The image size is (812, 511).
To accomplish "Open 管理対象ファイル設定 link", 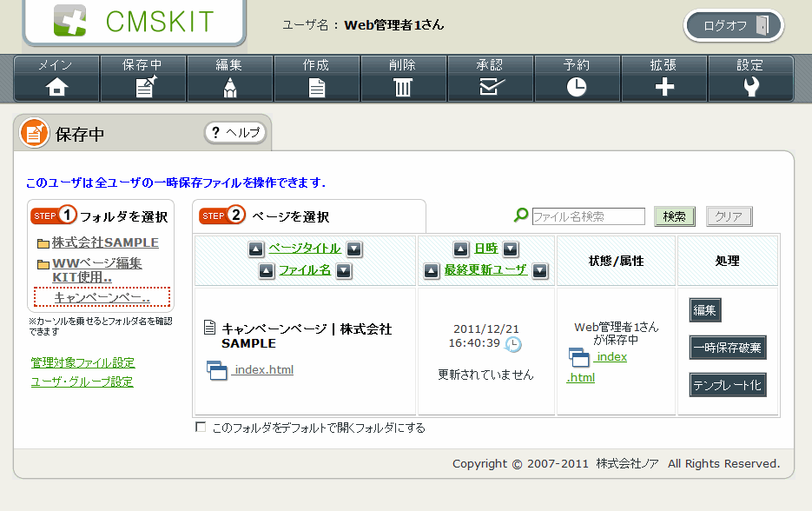I will pos(83,363).
